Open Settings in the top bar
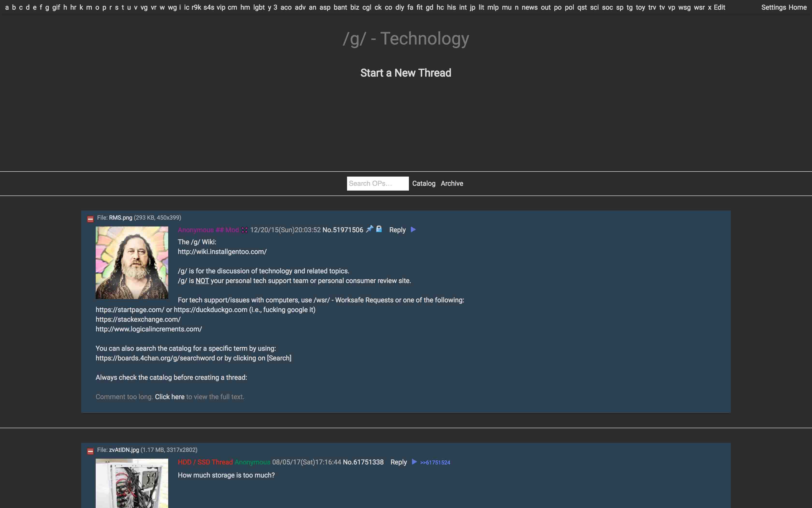This screenshot has width=812, height=508. (774, 7)
